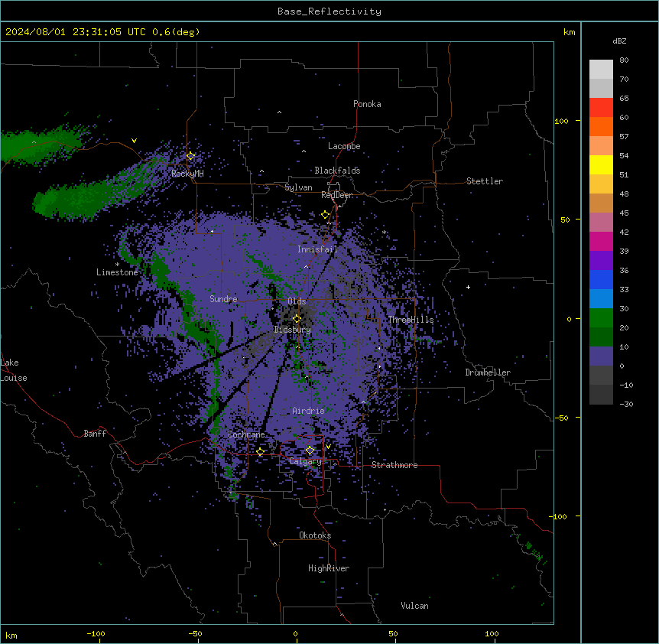Select the Lake Louise label
The height and width of the screenshot is (644, 659).
pos(14,370)
